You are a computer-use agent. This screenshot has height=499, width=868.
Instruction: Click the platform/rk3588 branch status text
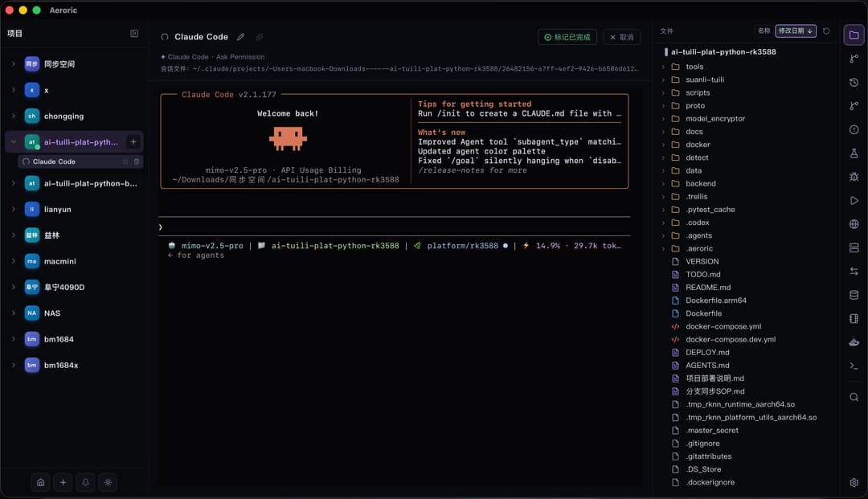pyautogui.click(x=462, y=246)
